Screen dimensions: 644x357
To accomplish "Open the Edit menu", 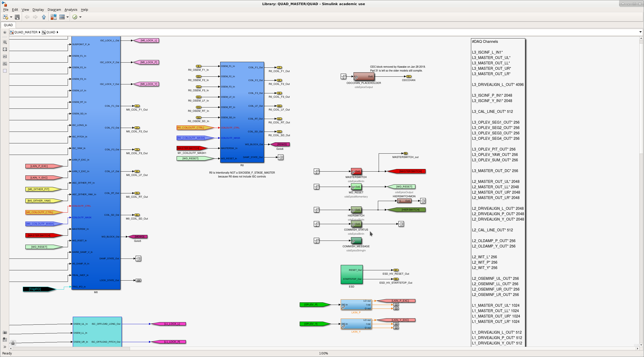I will [x=15, y=10].
